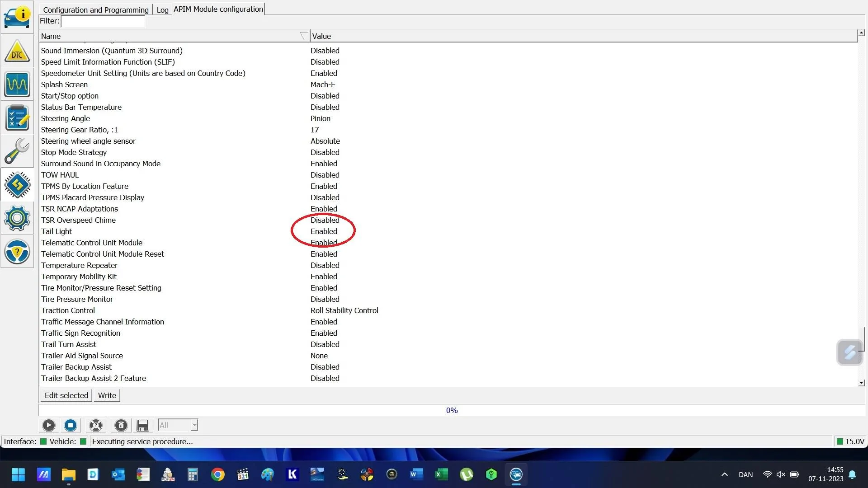Select the TSR Overspeed Chime row
Viewport: 868px width, 488px height.
(448, 220)
